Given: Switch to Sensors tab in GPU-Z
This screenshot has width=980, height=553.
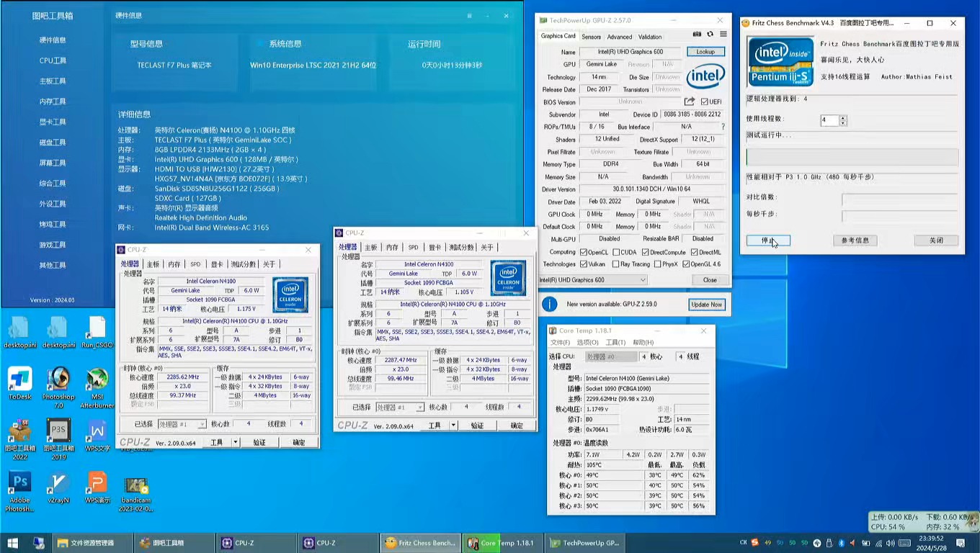Looking at the screenshot, I should [591, 37].
